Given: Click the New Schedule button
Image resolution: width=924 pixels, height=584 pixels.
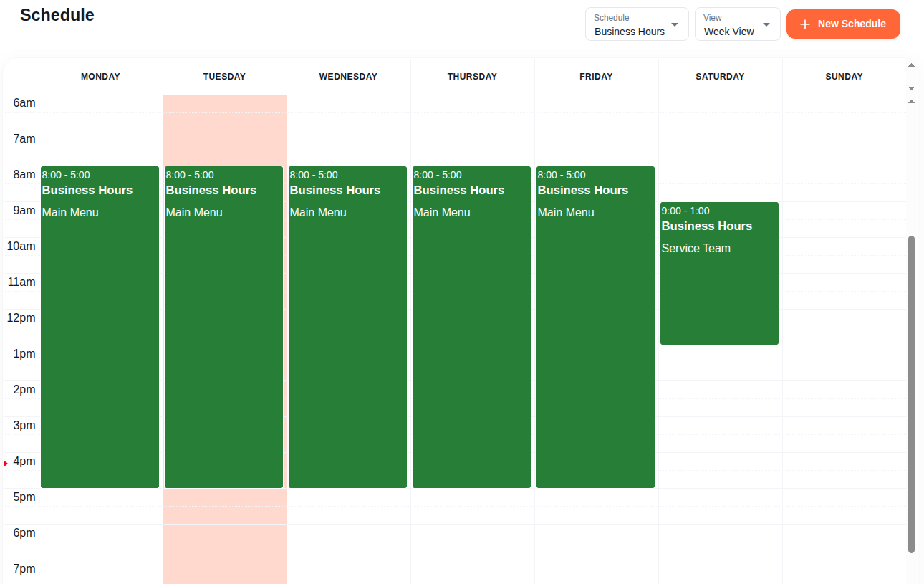Looking at the screenshot, I should tap(843, 24).
